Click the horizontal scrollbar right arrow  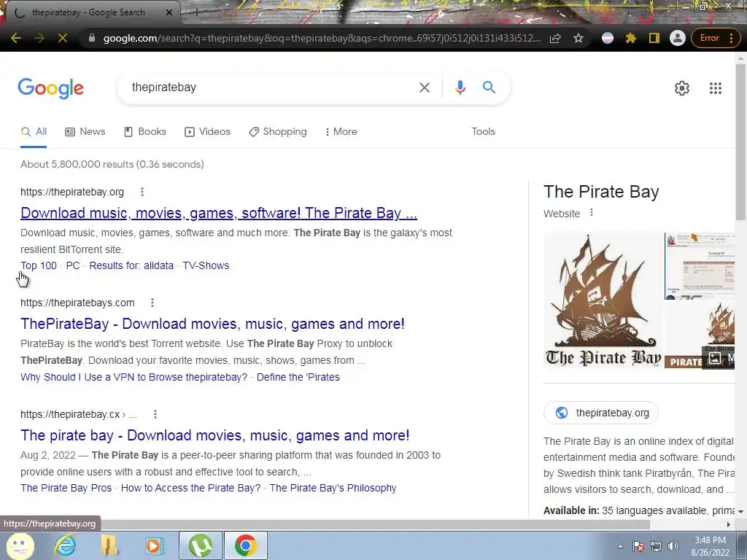point(729,524)
